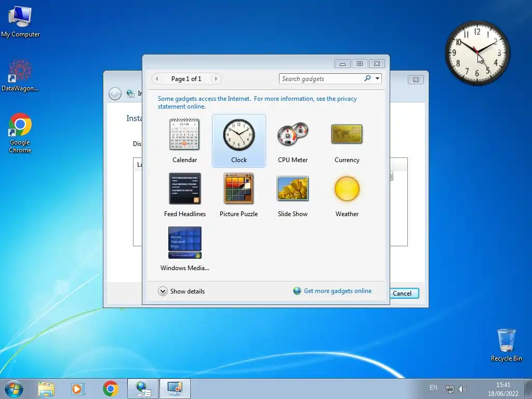Select the Feed Headlines gadget

click(184, 195)
